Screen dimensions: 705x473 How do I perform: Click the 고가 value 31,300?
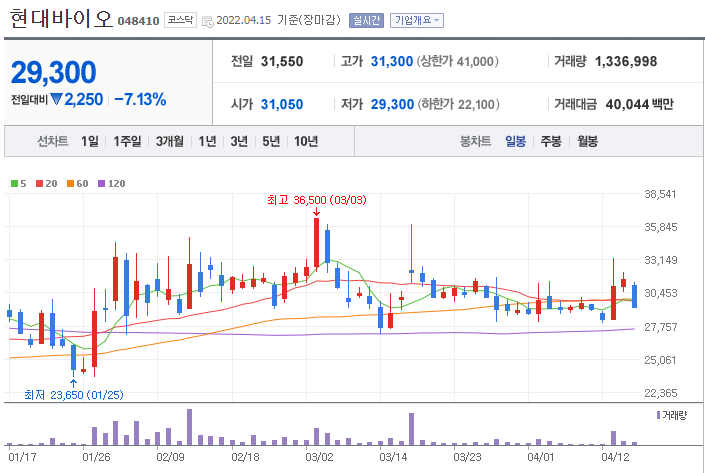point(392,62)
